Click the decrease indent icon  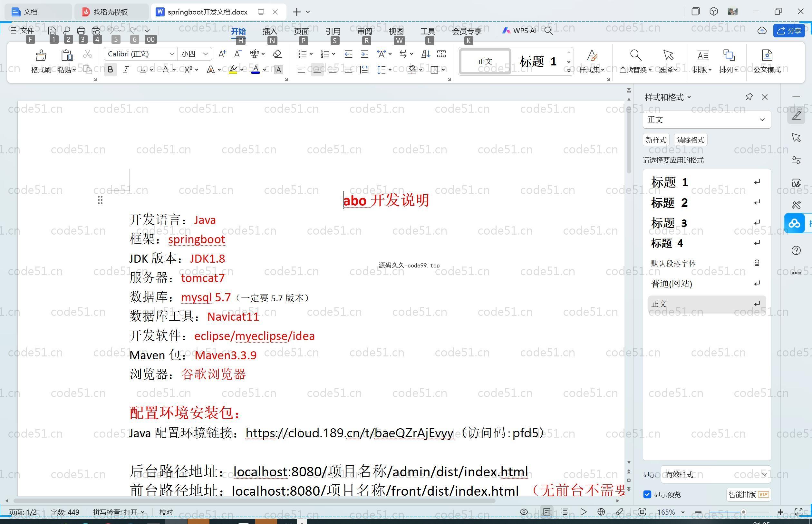[x=348, y=54]
